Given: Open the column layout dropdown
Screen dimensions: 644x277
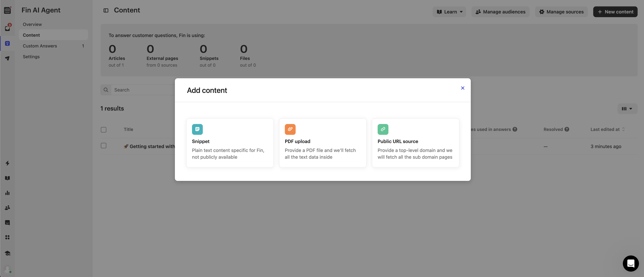Looking at the screenshot, I should pos(627,109).
